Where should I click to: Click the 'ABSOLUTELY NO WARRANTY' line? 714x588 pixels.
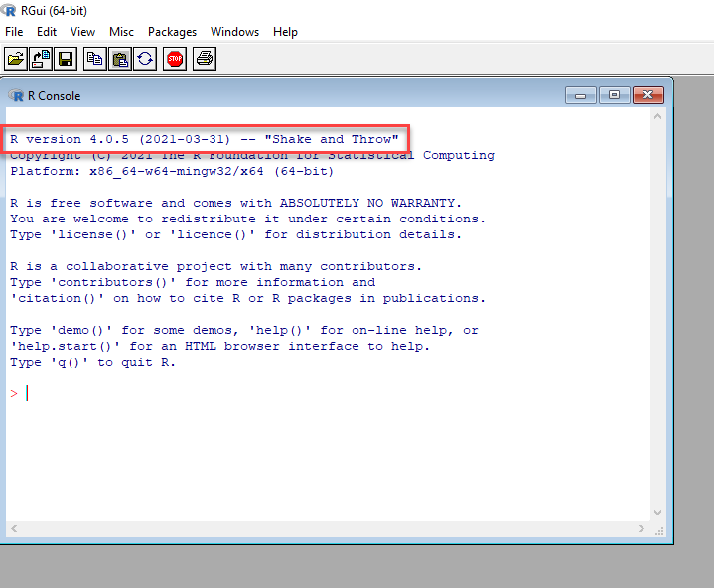click(x=235, y=204)
